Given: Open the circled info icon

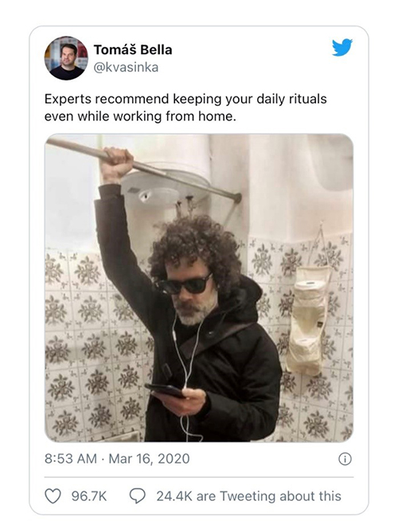Looking at the screenshot, I should (345, 459).
